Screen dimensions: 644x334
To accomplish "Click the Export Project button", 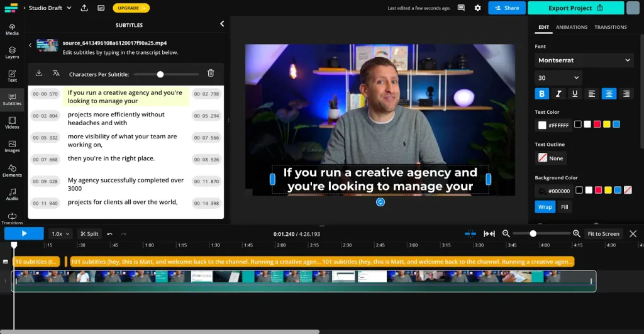I will click(575, 8).
